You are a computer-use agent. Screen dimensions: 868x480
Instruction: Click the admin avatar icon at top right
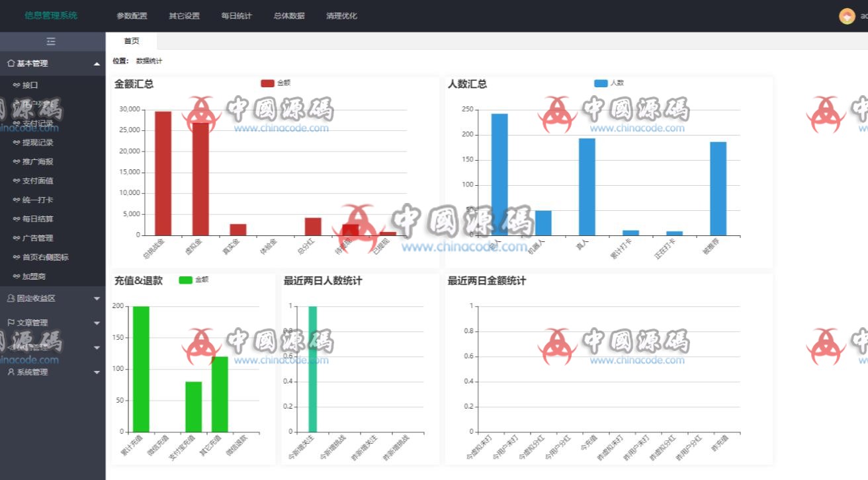tap(847, 16)
